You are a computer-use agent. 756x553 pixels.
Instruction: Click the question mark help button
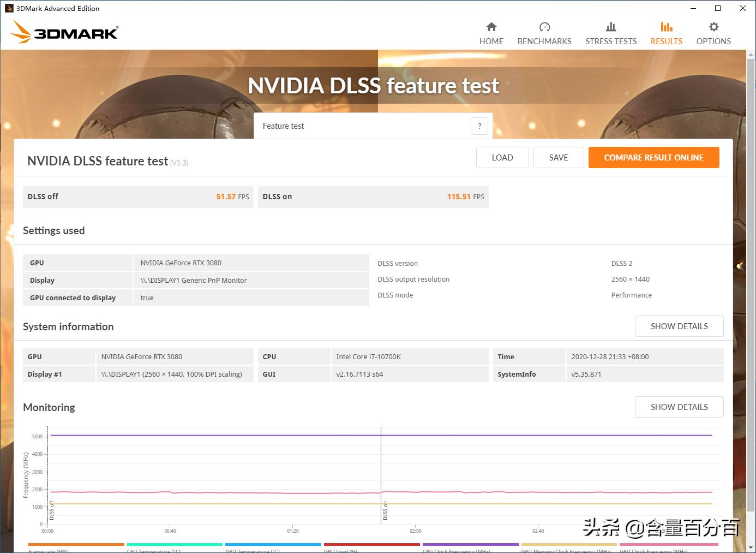pos(479,126)
